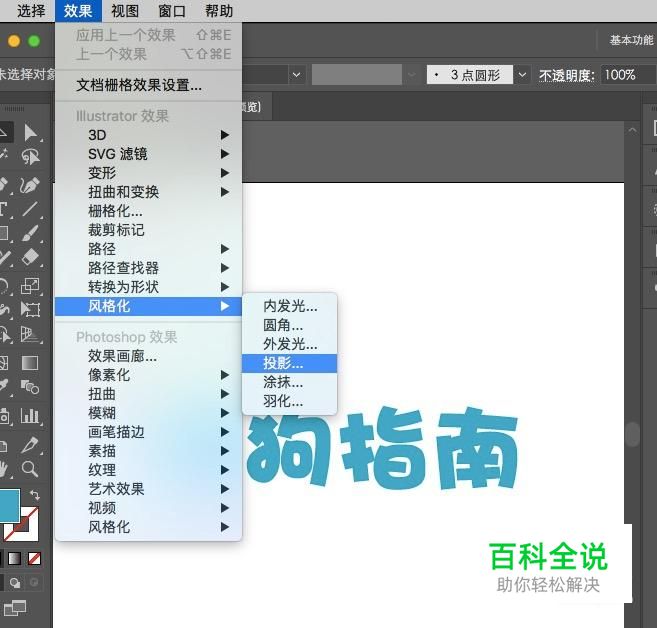Expand the 画笔描边 submenu
657x628 pixels.
tap(148, 432)
